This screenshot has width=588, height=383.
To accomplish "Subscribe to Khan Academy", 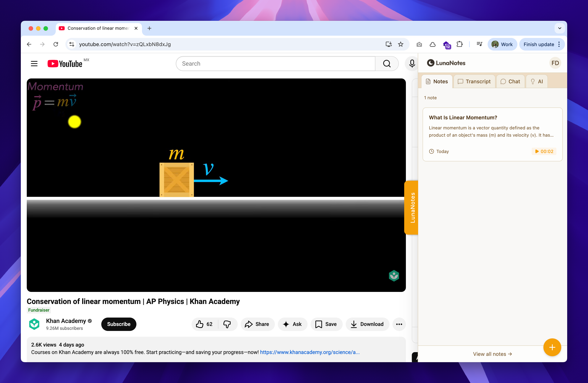I will [119, 324].
